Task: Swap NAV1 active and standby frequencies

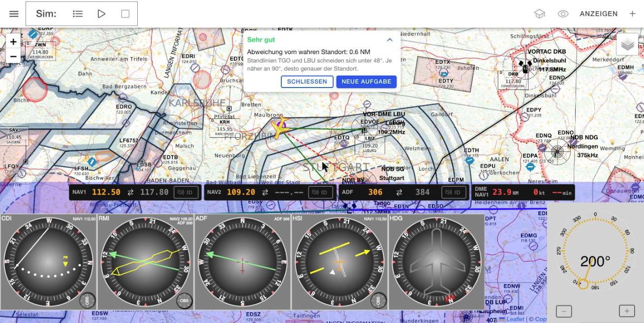Action: (130, 192)
